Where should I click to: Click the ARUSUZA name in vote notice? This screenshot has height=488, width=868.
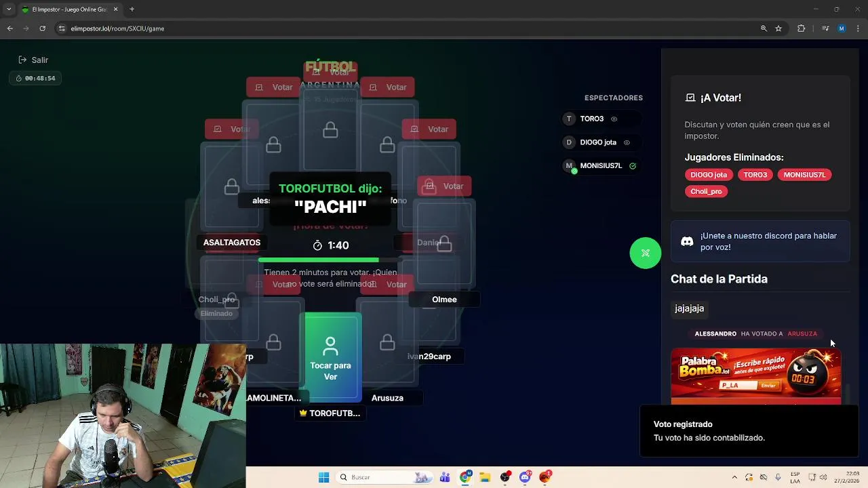pos(802,333)
